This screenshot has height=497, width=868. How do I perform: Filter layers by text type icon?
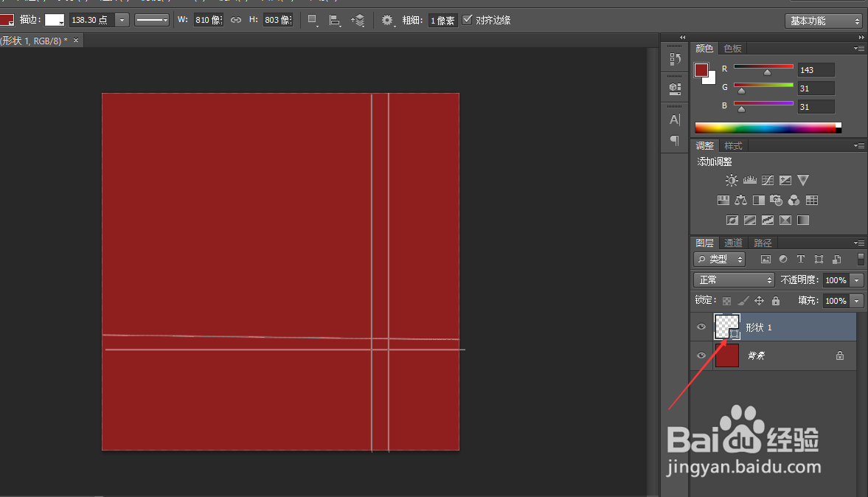point(800,259)
